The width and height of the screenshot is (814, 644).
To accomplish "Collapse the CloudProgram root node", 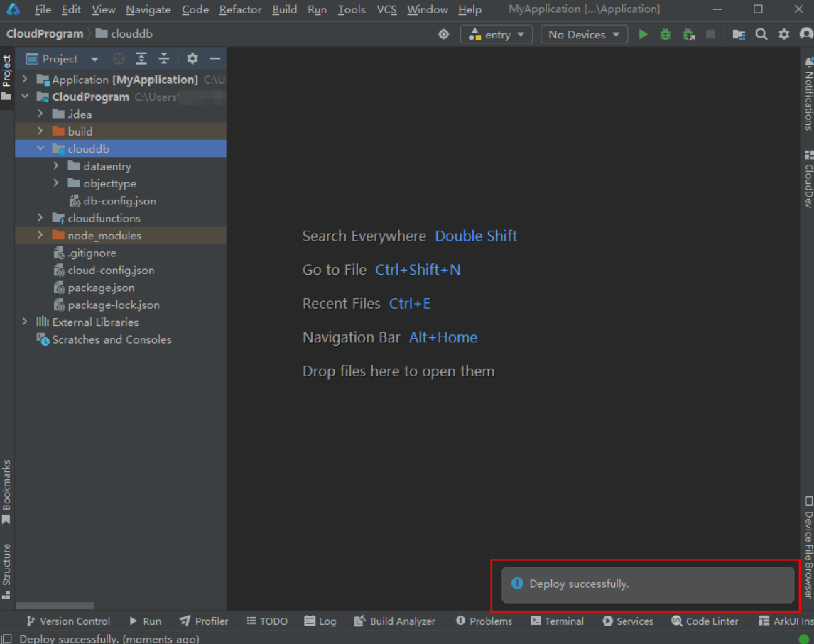I will coord(24,97).
